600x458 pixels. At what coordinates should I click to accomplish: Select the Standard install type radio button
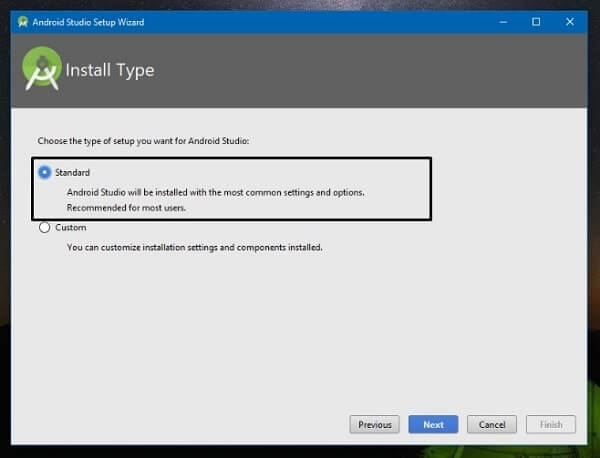44,173
